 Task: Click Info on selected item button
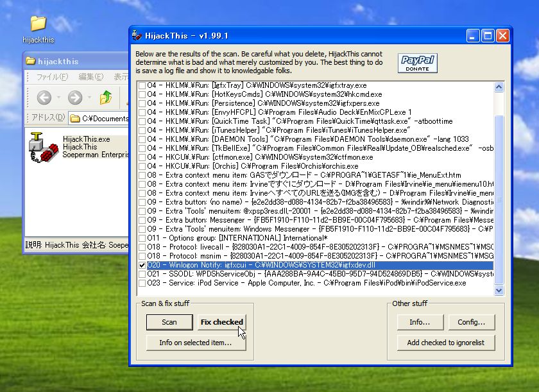tap(196, 343)
